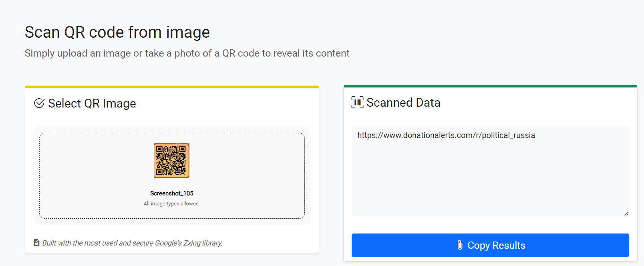Click the All image types allowed note
Screen dimensions: 644x266
(x=172, y=204)
